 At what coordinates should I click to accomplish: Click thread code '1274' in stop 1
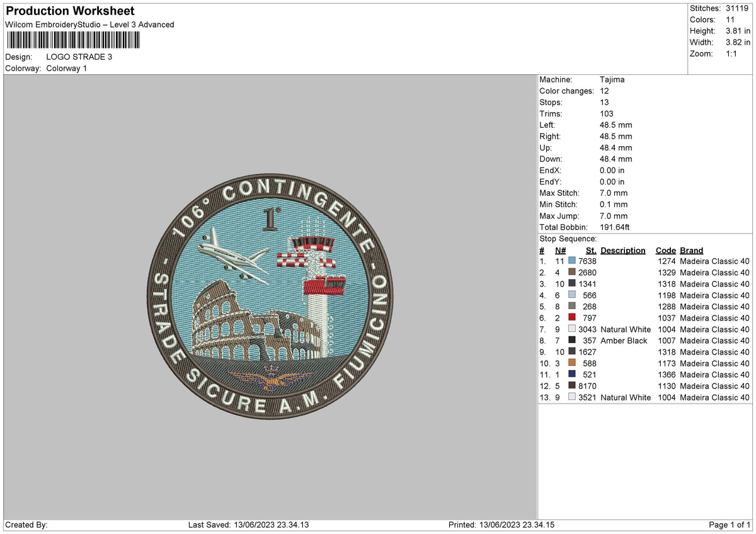point(667,261)
